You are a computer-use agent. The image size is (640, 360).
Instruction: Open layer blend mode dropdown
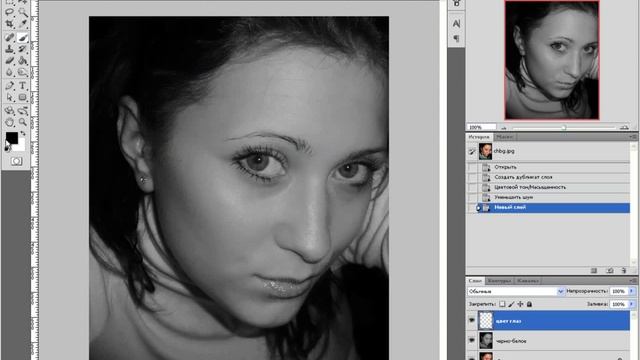coord(516,291)
